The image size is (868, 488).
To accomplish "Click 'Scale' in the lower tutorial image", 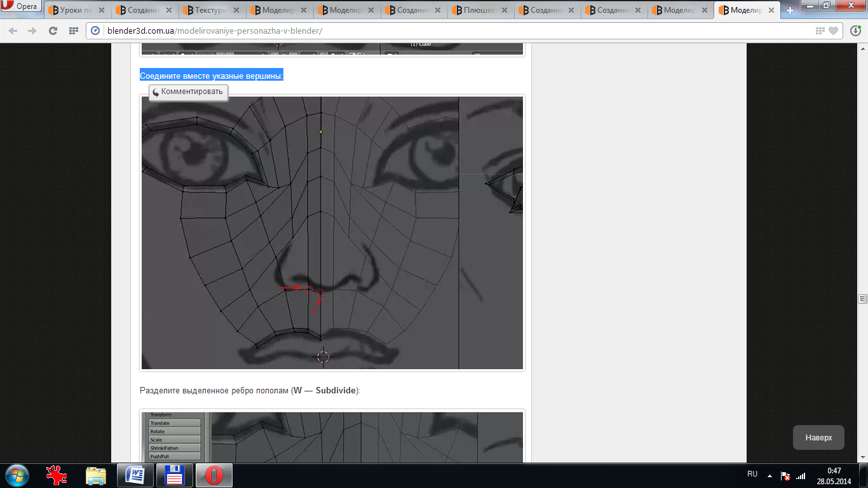I will coord(174,440).
